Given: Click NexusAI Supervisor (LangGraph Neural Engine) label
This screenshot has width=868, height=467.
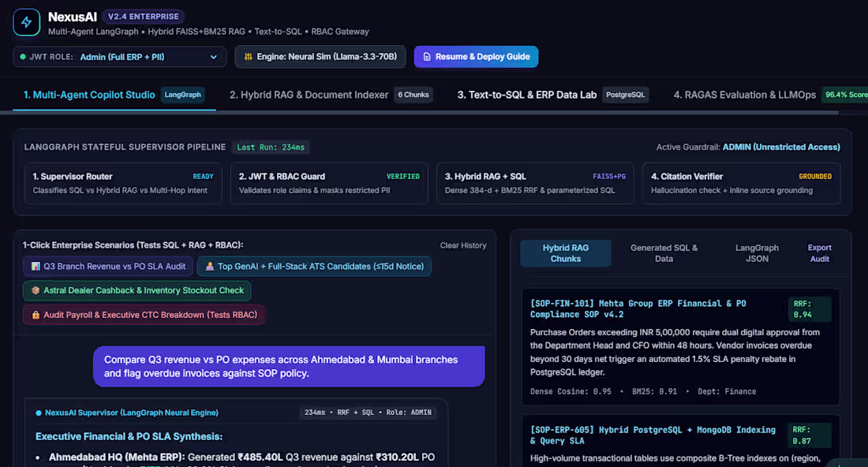Looking at the screenshot, I should click(x=132, y=413).
